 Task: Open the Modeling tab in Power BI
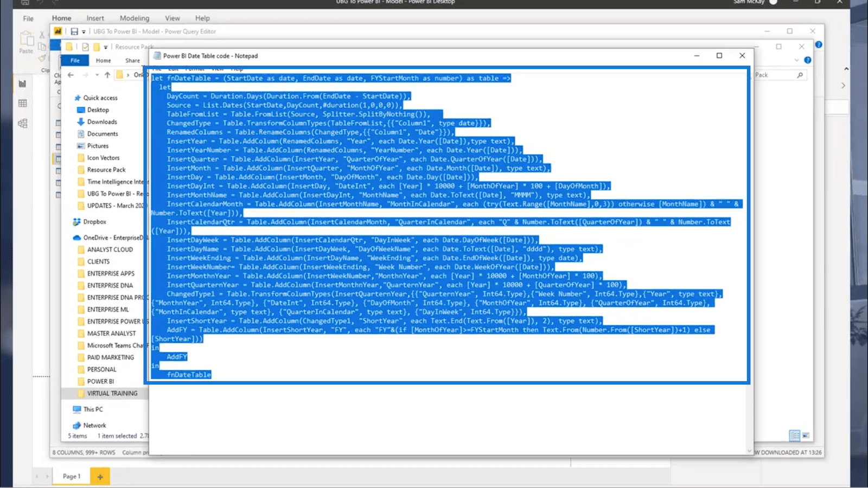tap(134, 18)
